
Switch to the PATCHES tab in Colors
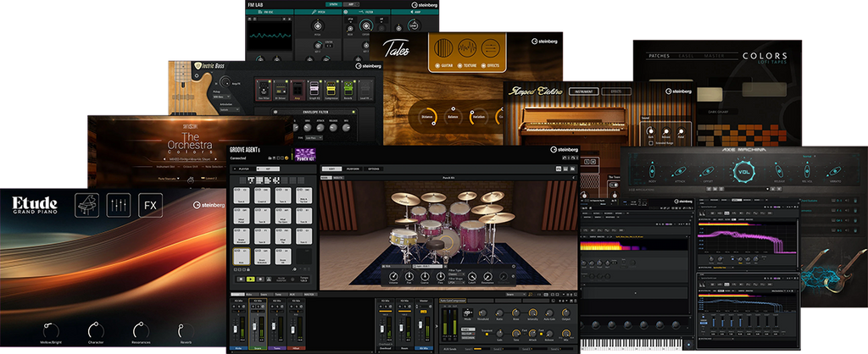659,56
